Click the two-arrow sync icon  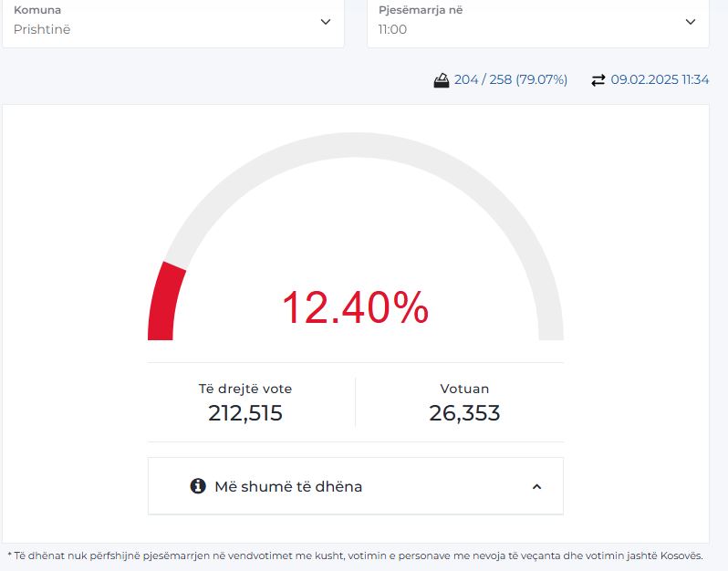[x=598, y=80]
